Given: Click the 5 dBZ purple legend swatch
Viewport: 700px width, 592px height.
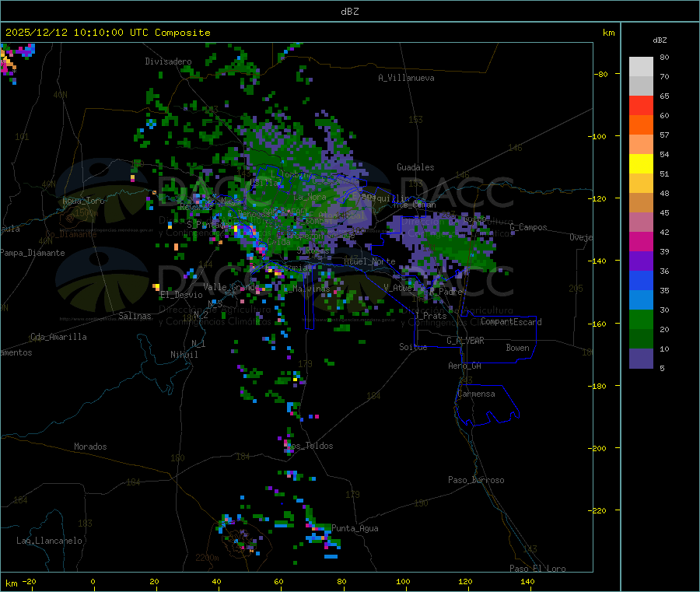Looking at the screenshot, I should tap(641, 359).
